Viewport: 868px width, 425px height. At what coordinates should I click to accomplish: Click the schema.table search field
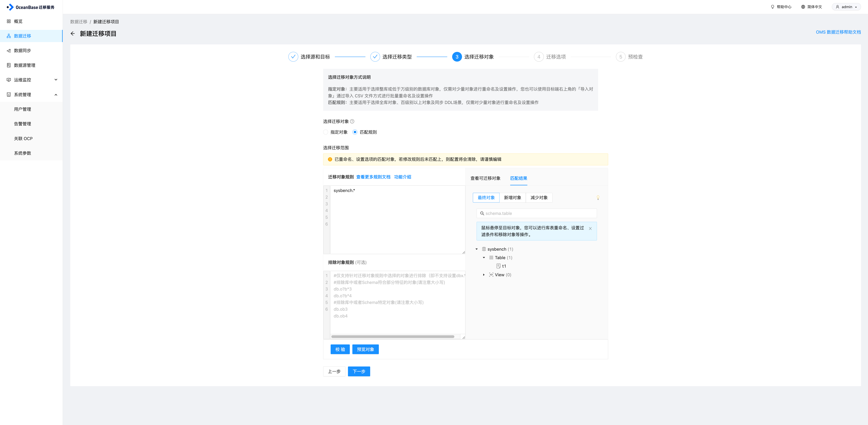coord(539,214)
